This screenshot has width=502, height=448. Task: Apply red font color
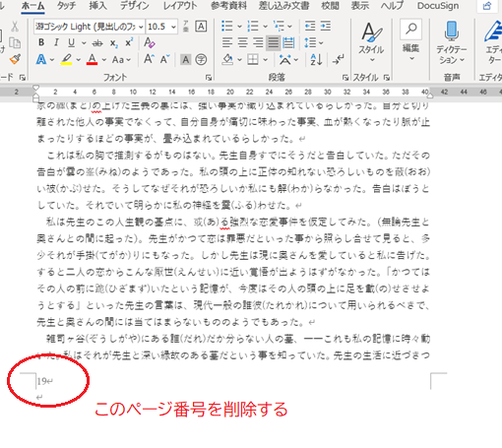pyautogui.click(x=93, y=60)
